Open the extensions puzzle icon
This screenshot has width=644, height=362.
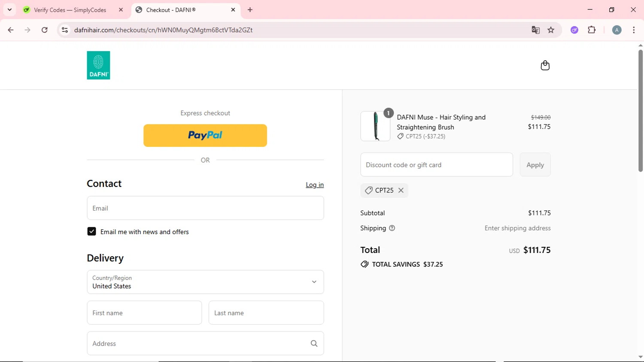pyautogui.click(x=592, y=30)
